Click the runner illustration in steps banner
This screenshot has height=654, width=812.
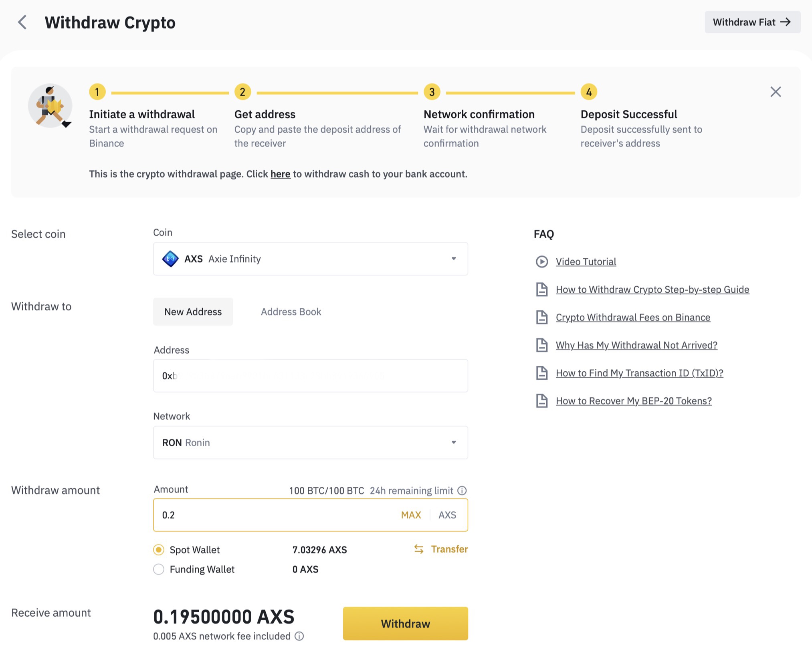[x=50, y=105]
